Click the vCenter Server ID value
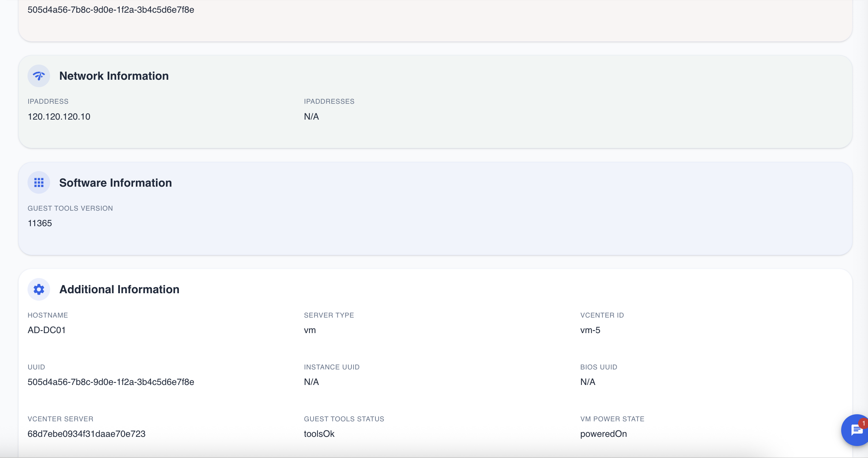The height and width of the screenshot is (458, 868). click(x=86, y=434)
